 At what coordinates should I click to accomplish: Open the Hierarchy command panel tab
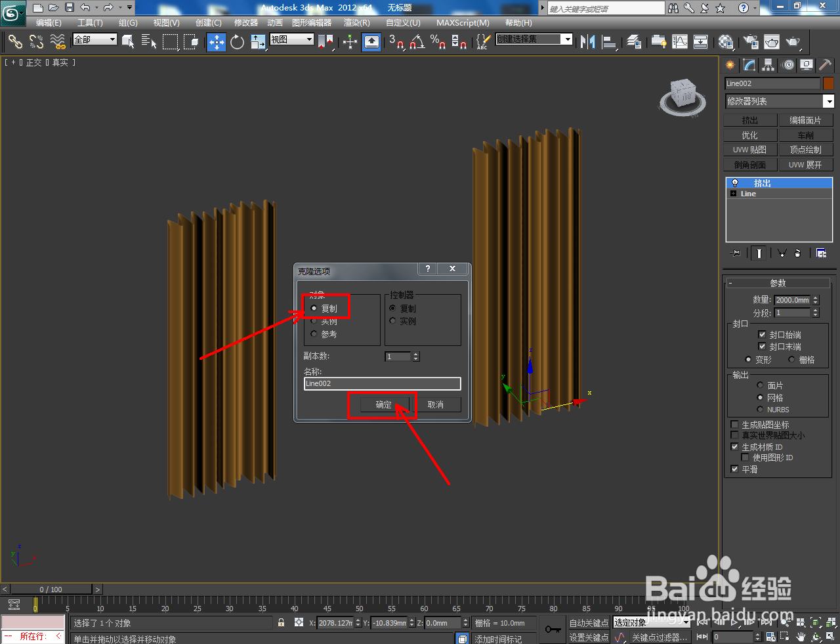[768, 64]
